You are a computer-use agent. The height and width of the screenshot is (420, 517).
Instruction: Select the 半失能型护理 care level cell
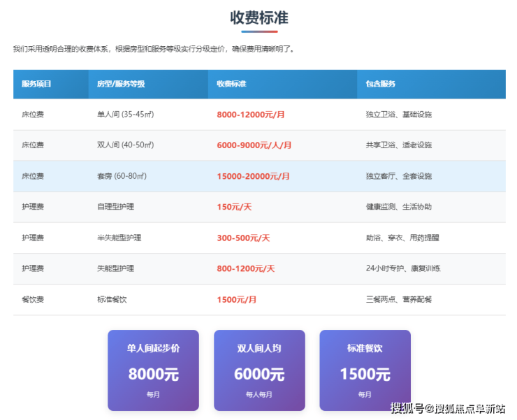[x=119, y=238]
